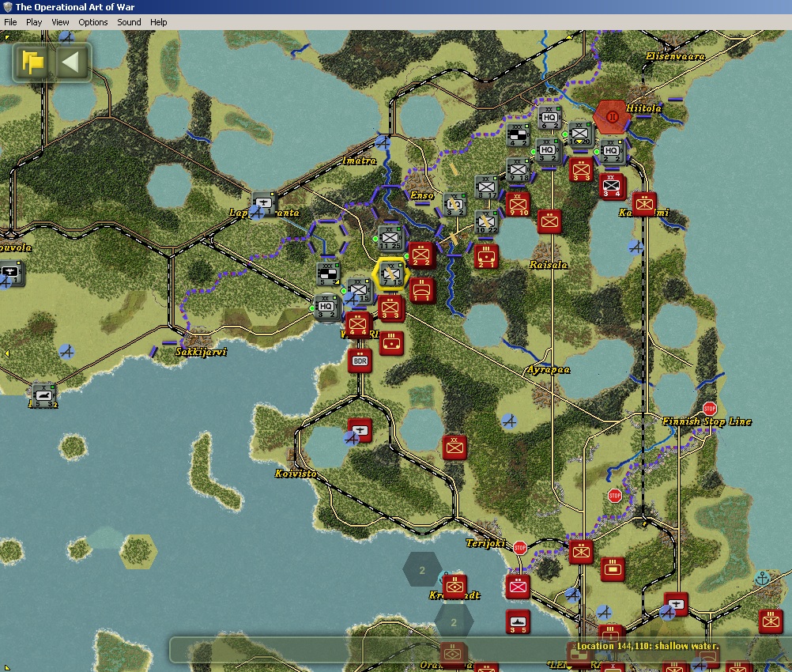Select the red 3-5 naval unit
Image resolution: width=792 pixels, height=672 pixels.
[x=518, y=621]
